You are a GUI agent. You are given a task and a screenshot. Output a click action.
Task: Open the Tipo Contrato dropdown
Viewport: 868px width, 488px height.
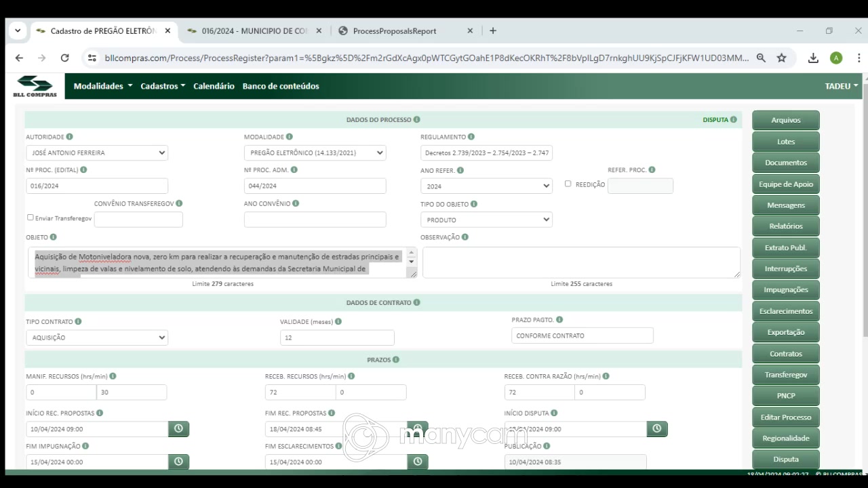(x=96, y=338)
